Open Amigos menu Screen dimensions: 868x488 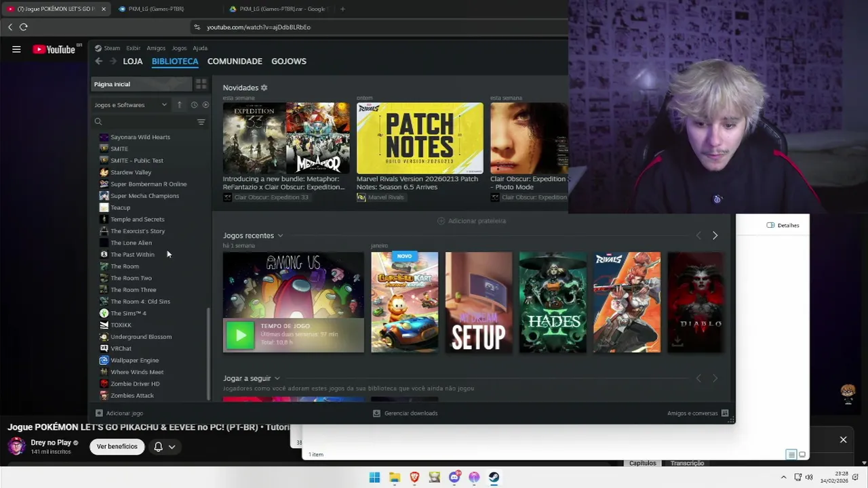click(156, 48)
